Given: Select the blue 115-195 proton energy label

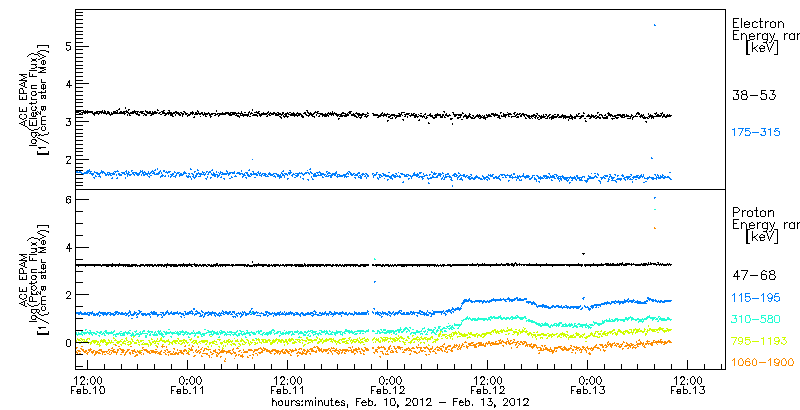Looking at the screenshot, I should (756, 298).
